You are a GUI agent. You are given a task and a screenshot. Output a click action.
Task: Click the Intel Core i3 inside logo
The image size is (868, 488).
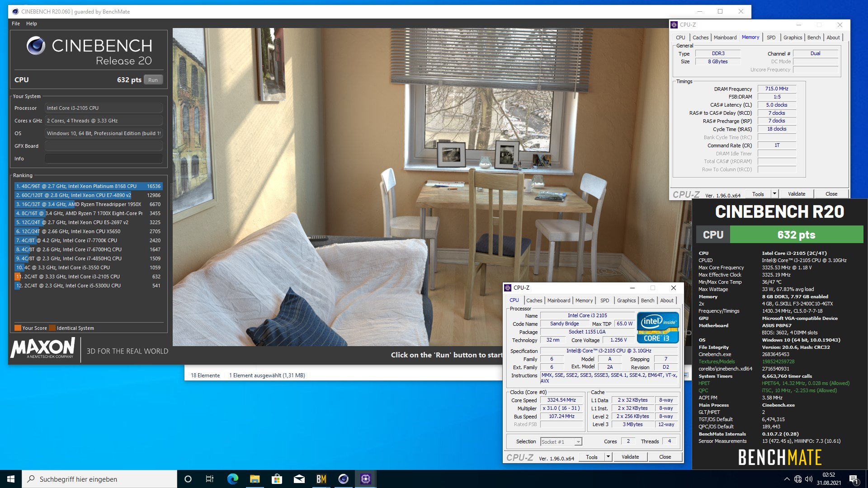[658, 328]
